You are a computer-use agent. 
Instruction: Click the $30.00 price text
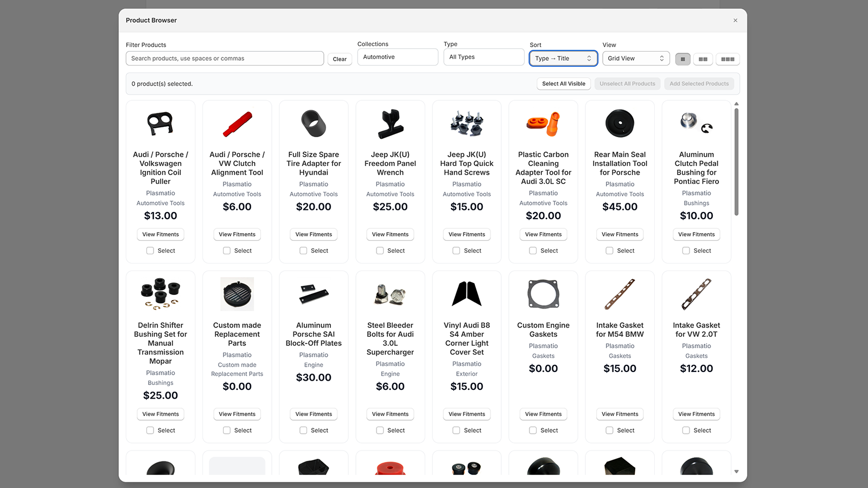[x=314, y=377]
